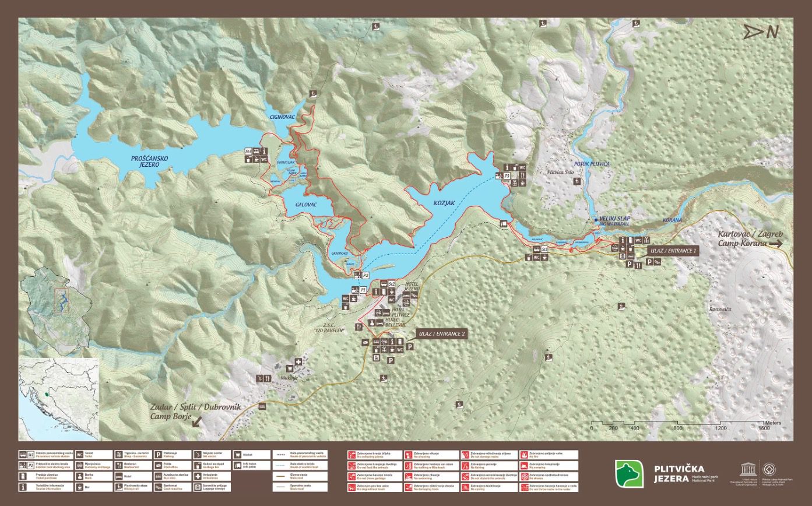Click the arrow beside Camp Borje
Viewport: 812px width, 506px height.
tap(197, 420)
